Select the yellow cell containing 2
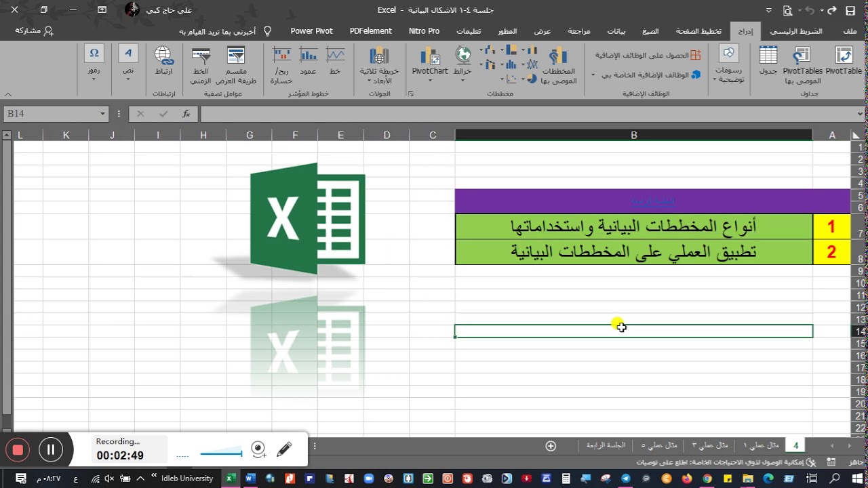Screen dimensions: 868x488 831,251
